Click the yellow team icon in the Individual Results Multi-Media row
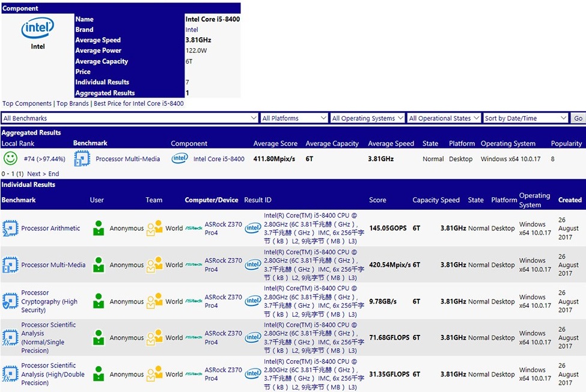 click(x=154, y=265)
